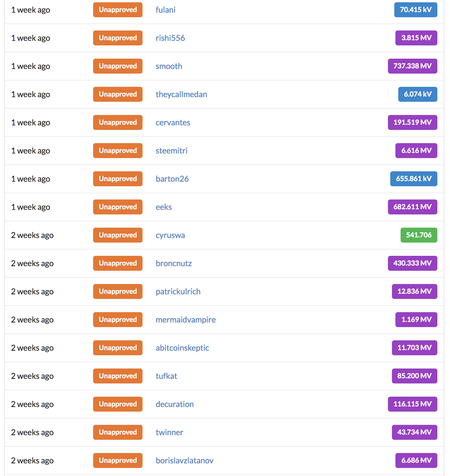Click the Unapproved badge beside steemitri
Viewport: 450px width, 476px height.
[118, 151]
